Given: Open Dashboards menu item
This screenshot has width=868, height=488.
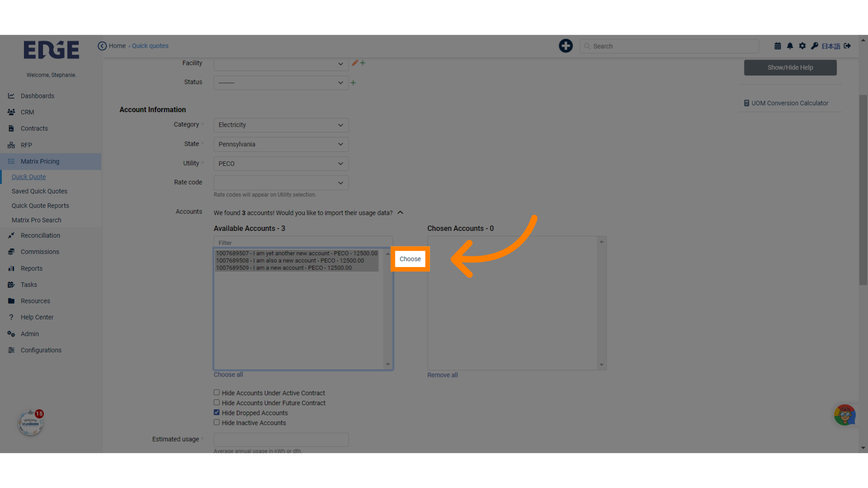Looking at the screenshot, I should (x=38, y=96).
